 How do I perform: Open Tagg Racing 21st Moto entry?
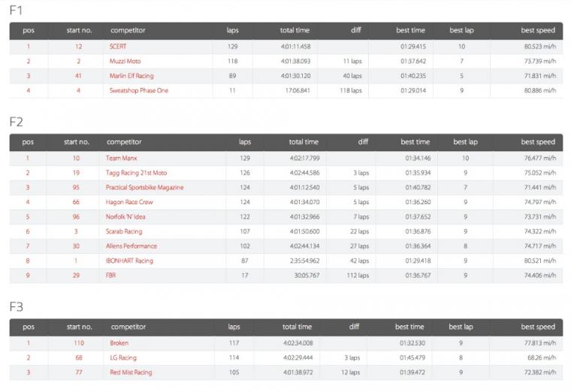pos(136,173)
